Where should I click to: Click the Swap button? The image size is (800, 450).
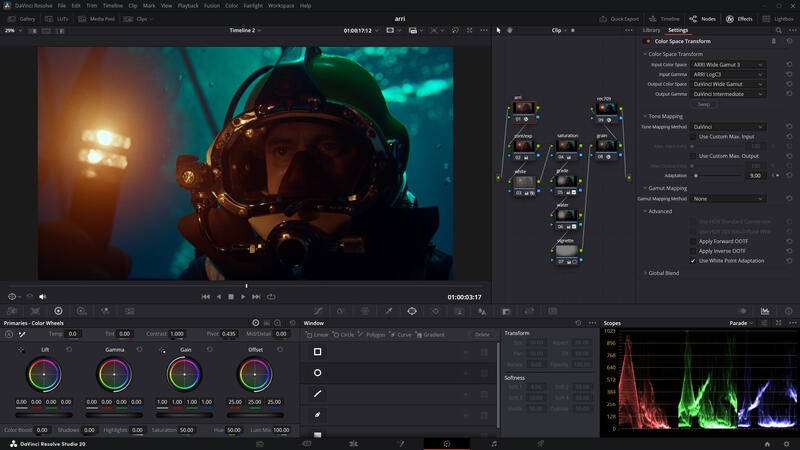(704, 104)
